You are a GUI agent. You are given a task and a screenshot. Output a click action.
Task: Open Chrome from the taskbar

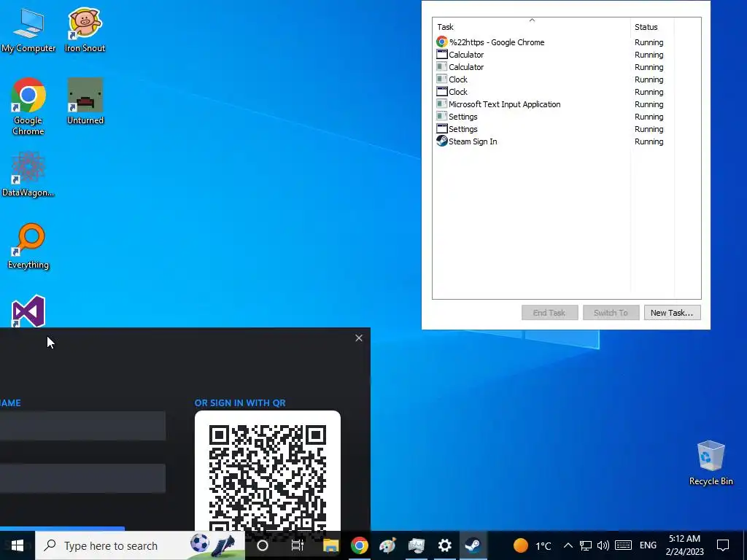(359, 545)
